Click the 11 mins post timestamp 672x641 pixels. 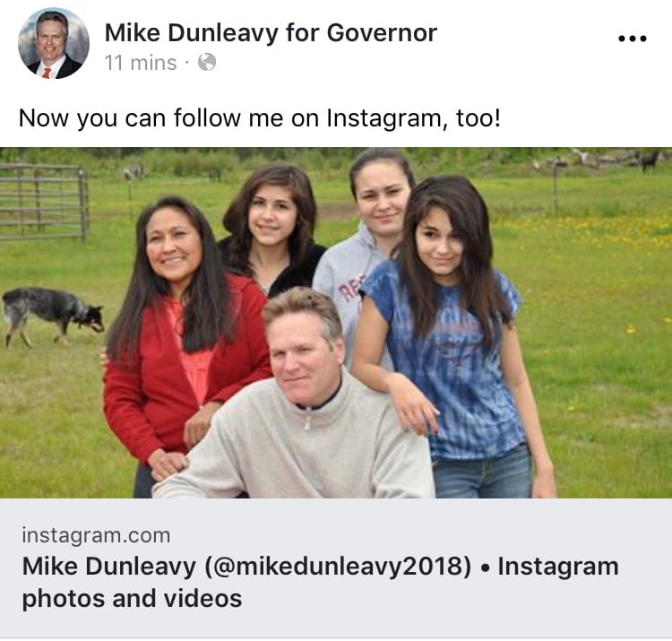[141, 63]
